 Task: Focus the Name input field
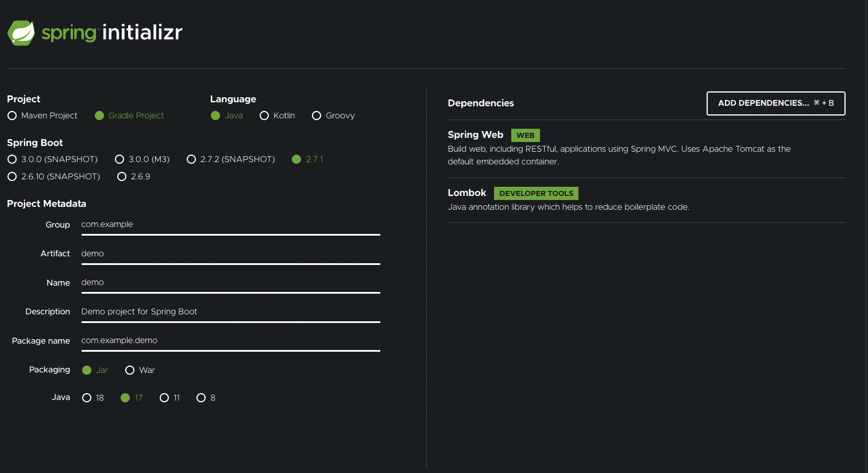click(230, 283)
